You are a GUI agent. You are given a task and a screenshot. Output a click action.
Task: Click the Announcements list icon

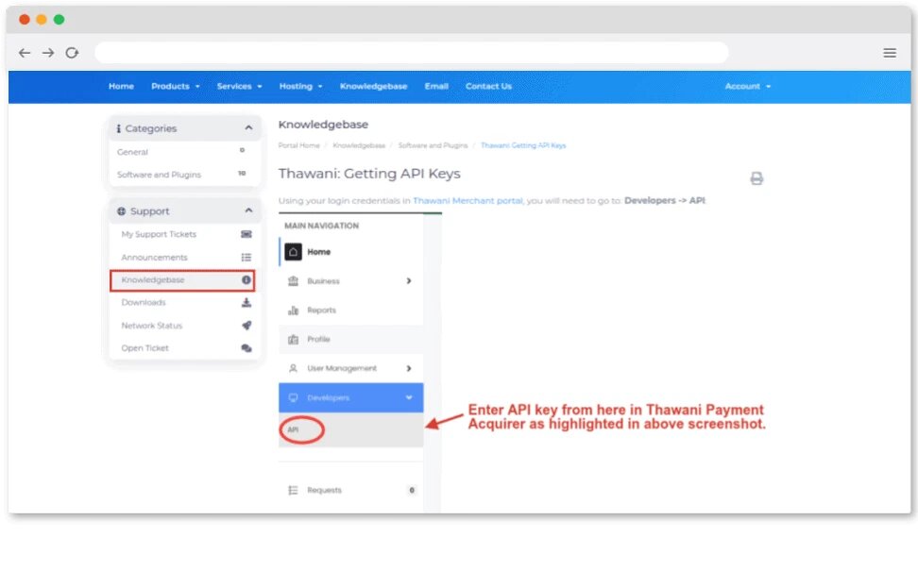pos(246,258)
